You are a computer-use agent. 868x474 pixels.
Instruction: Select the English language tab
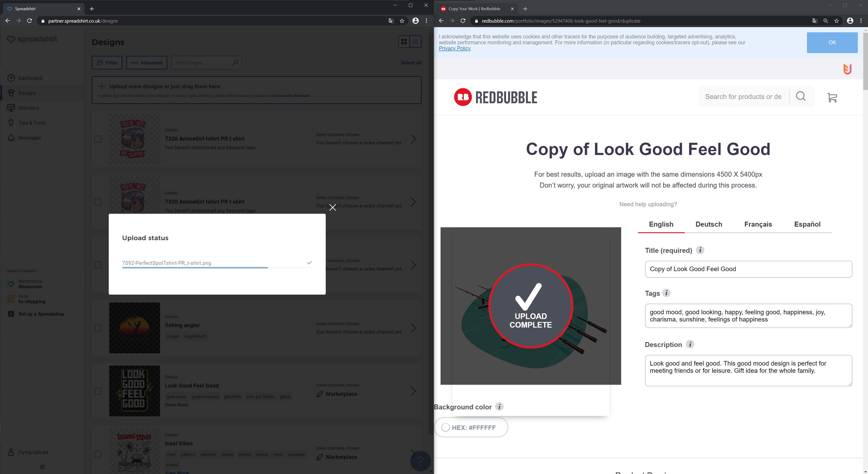tap(661, 224)
